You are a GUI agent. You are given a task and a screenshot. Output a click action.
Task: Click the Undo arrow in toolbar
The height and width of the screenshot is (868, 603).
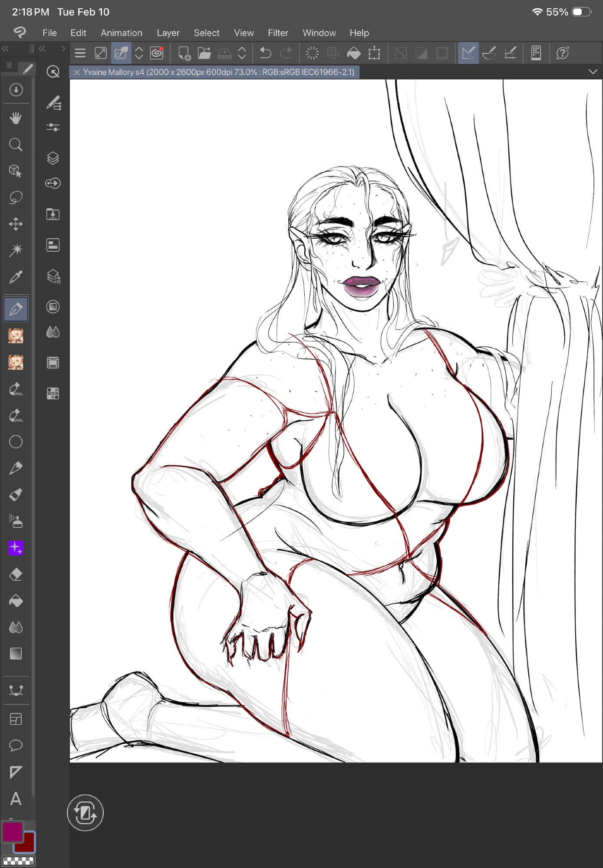click(x=265, y=53)
